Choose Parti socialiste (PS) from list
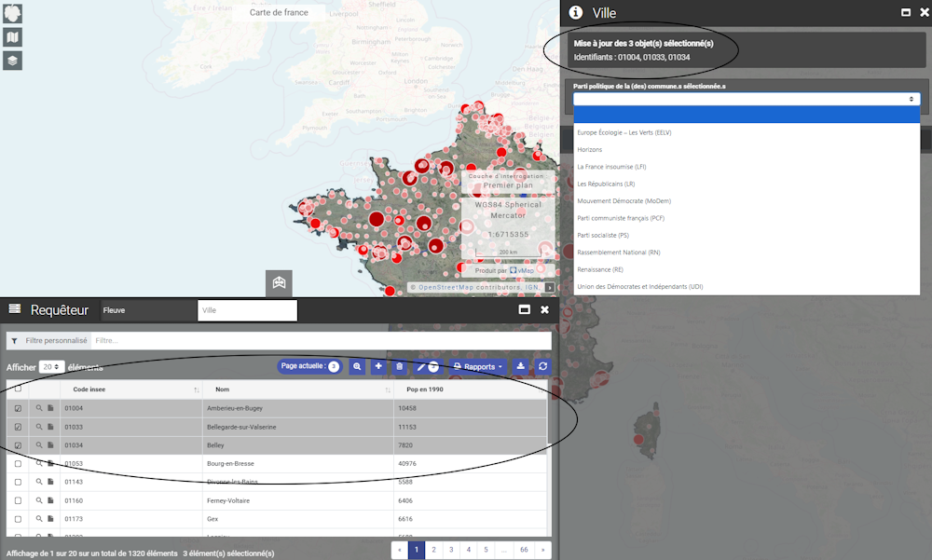The width and height of the screenshot is (932, 560). pos(603,236)
